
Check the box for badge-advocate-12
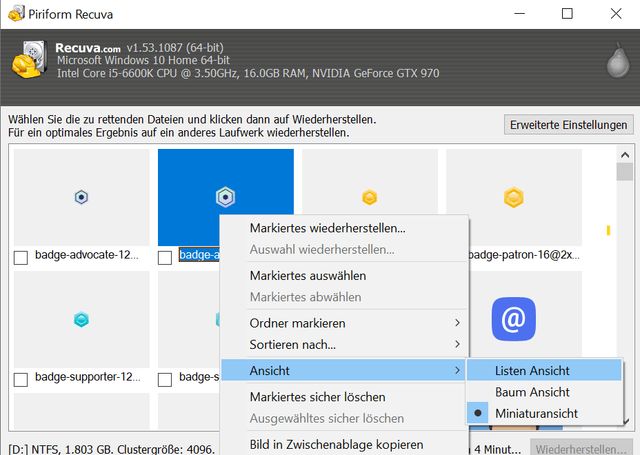click(x=21, y=257)
